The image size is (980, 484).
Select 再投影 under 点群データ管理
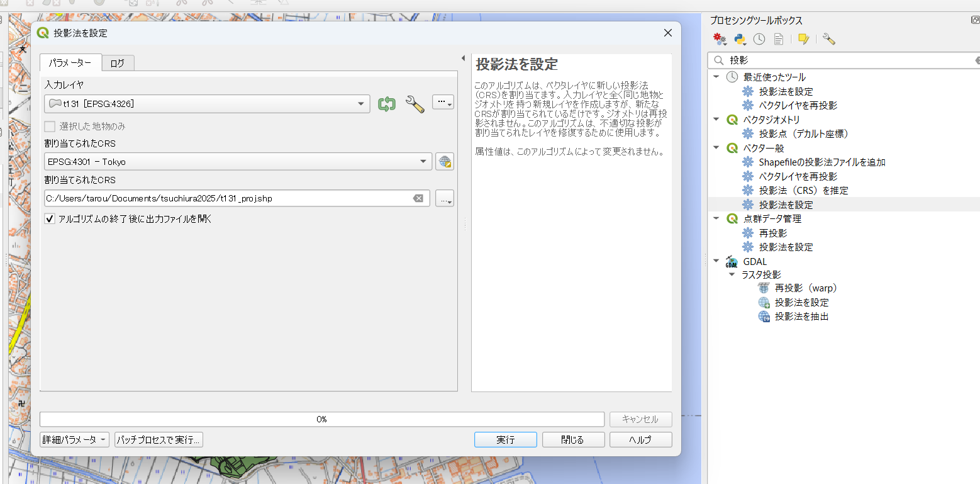[773, 233]
